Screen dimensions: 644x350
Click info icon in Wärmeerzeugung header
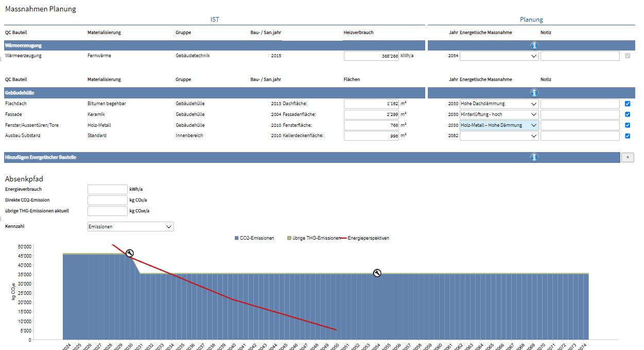(x=534, y=45)
